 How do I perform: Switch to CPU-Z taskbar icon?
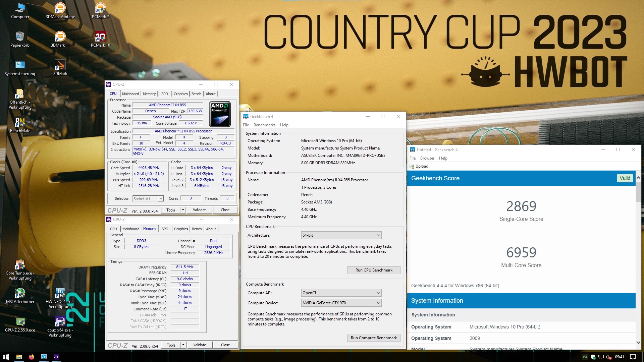point(56,357)
